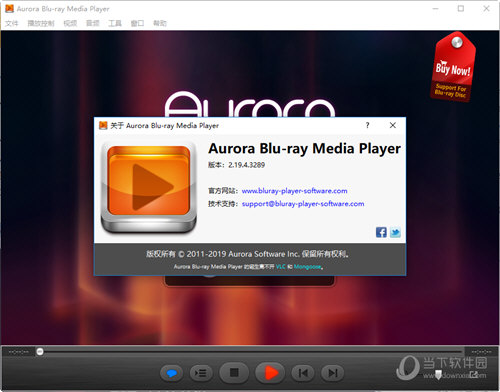Image resolution: width=500 pixels, height=392 pixels.
Task: Click the elapsed time display at left
Action: click(x=18, y=352)
